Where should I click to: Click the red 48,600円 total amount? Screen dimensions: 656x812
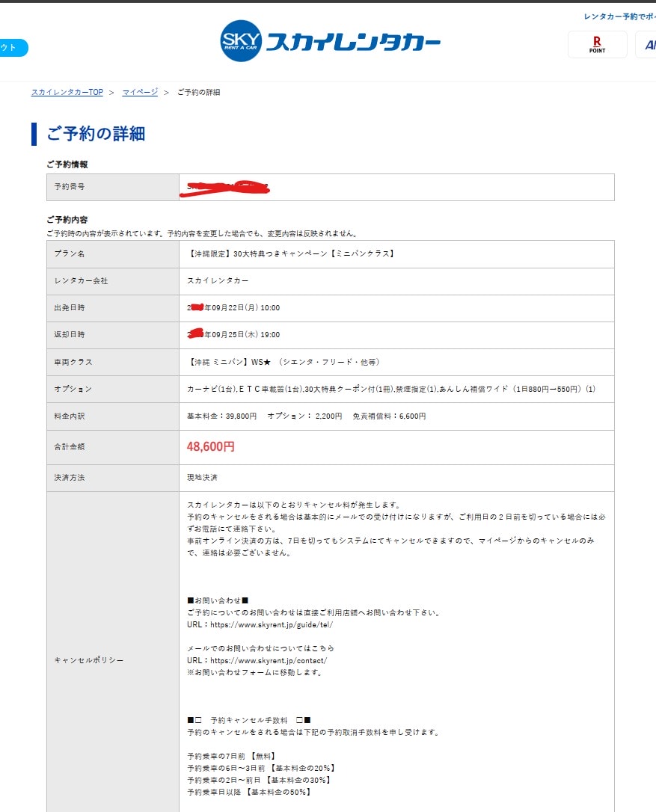(x=210, y=446)
